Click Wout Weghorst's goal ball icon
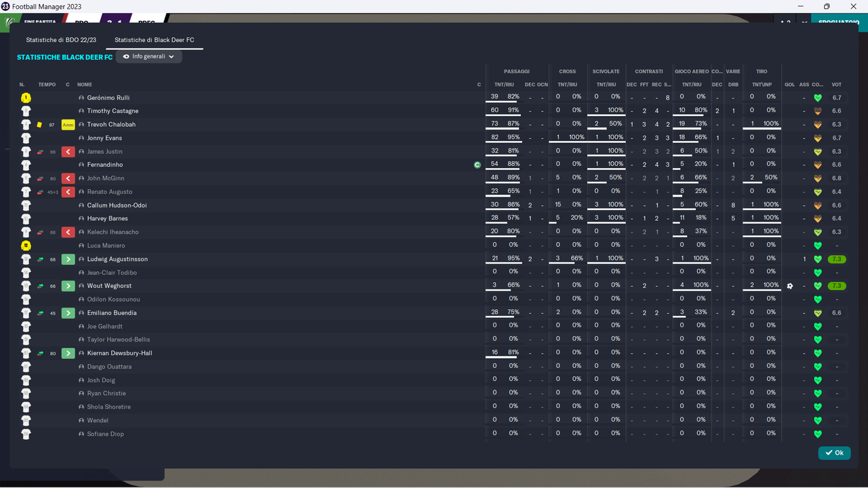Image resolution: width=868 pixels, height=488 pixels. (x=789, y=286)
